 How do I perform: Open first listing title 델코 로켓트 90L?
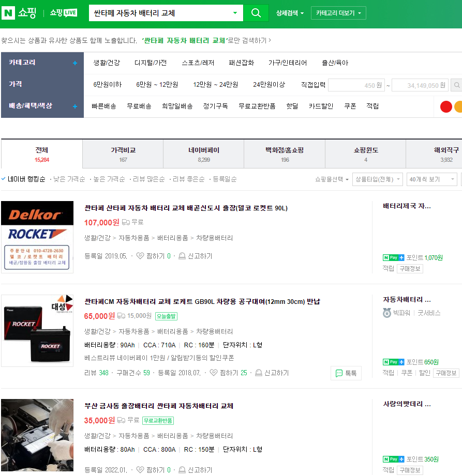186,208
